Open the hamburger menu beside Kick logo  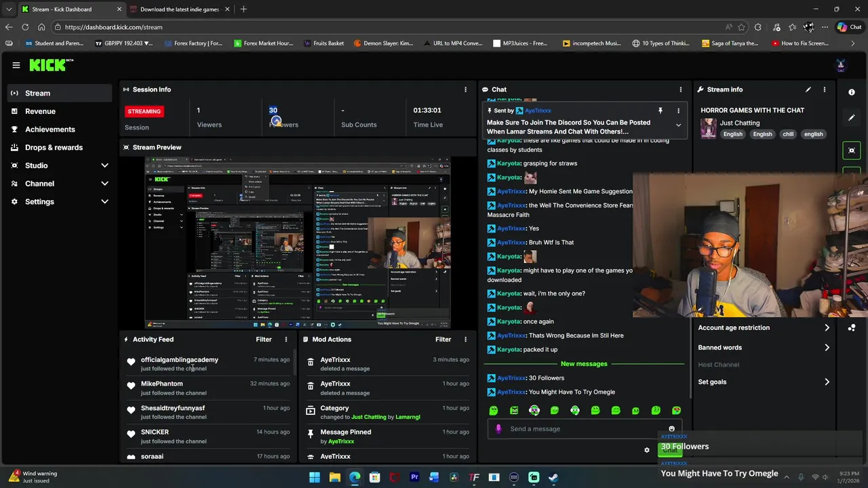pos(16,65)
